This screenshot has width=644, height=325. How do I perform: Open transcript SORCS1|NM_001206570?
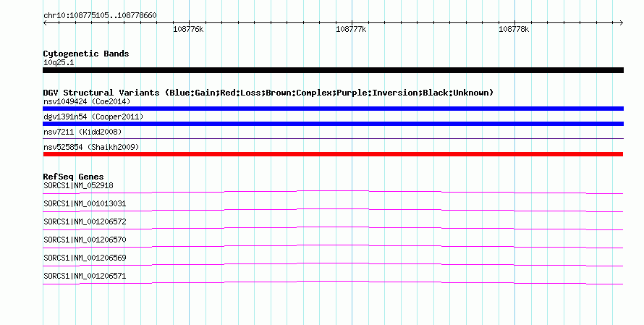pyautogui.click(x=85, y=240)
